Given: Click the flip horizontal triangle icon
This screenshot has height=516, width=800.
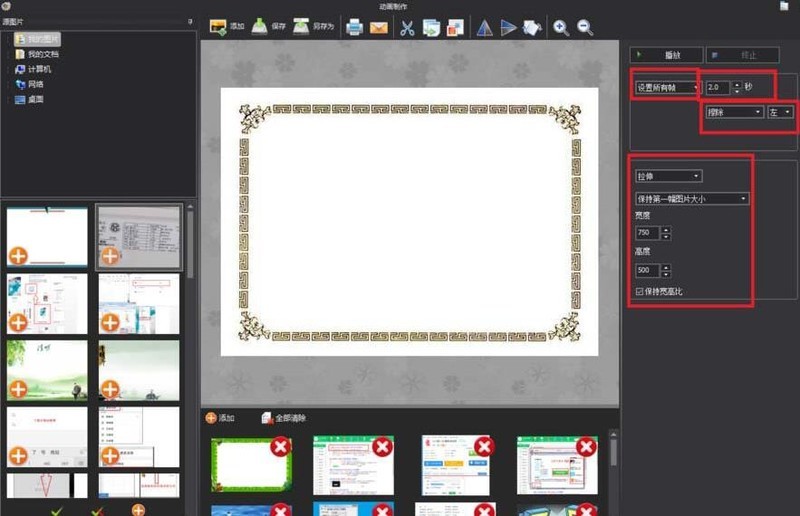Looking at the screenshot, I should 484,28.
